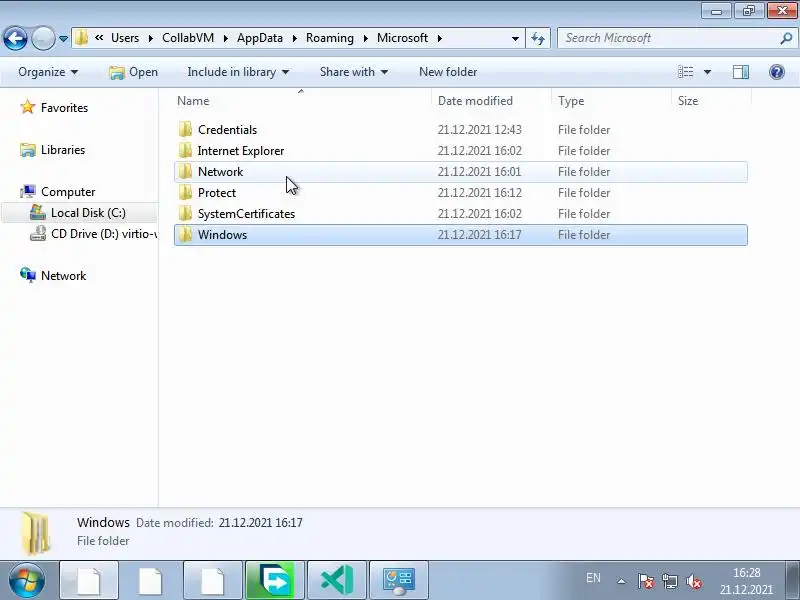The height and width of the screenshot is (600, 800).
Task: Go to AppData in the breadcrumb
Action: coord(260,38)
